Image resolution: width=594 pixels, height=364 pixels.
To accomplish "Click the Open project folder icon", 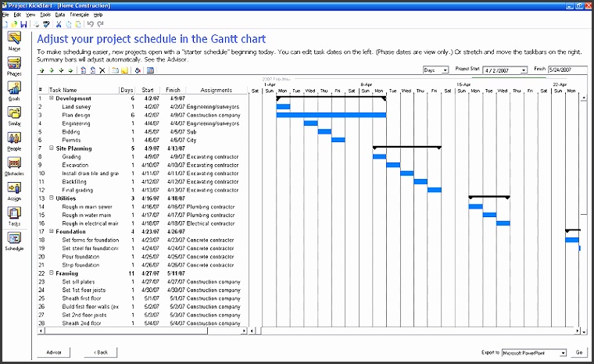I will tap(14, 24).
